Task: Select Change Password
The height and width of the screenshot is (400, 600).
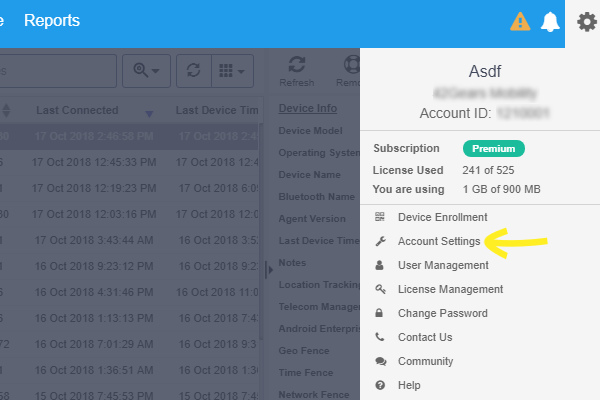Action: tap(443, 313)
